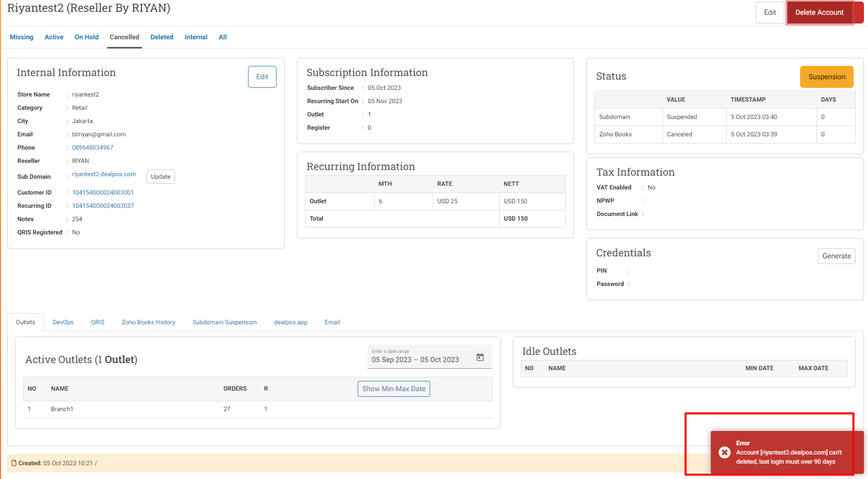Screen dimensions: 868x479
Task: Open the calendar date range picker icon
Action: [x=480, y=357]
